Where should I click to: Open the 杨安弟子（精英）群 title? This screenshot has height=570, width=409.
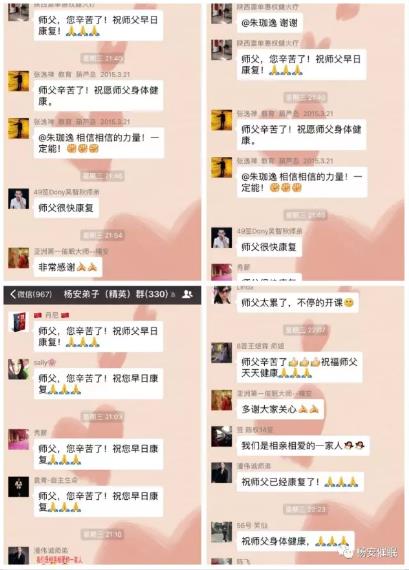[116, 294]
